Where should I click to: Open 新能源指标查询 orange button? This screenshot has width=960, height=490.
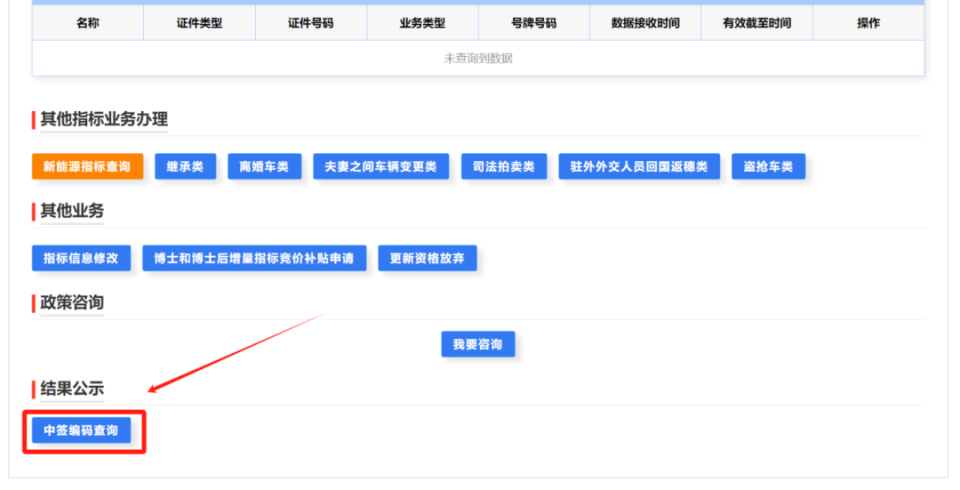pyautogui.click(x=88, y=167)
